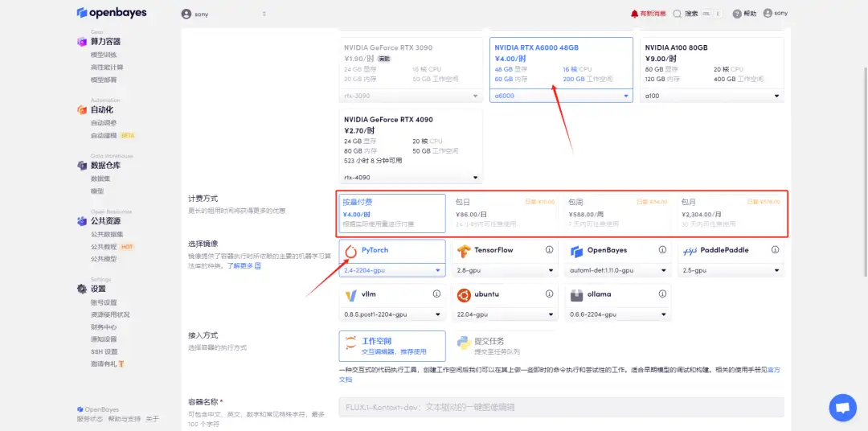The height and width of the screenshot is (431, 868).
Task: Click the page vertical scrollbar
Action: [x=865, y=172]
